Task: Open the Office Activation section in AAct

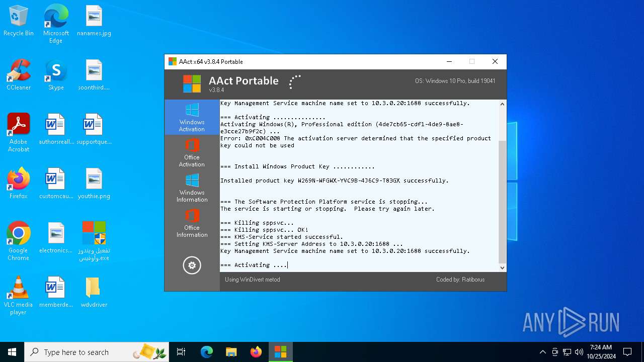Action: click(x=192, y=152)
